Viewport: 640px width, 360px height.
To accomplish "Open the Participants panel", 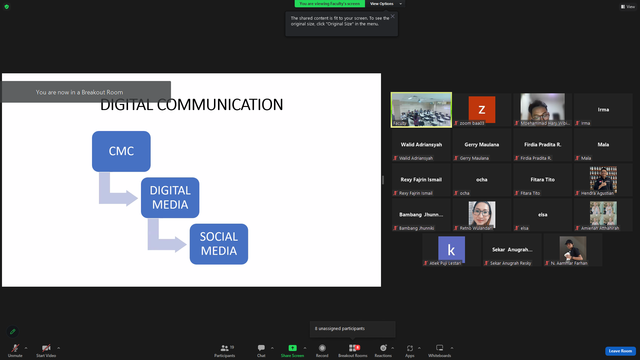I will (x=224, y=350).
